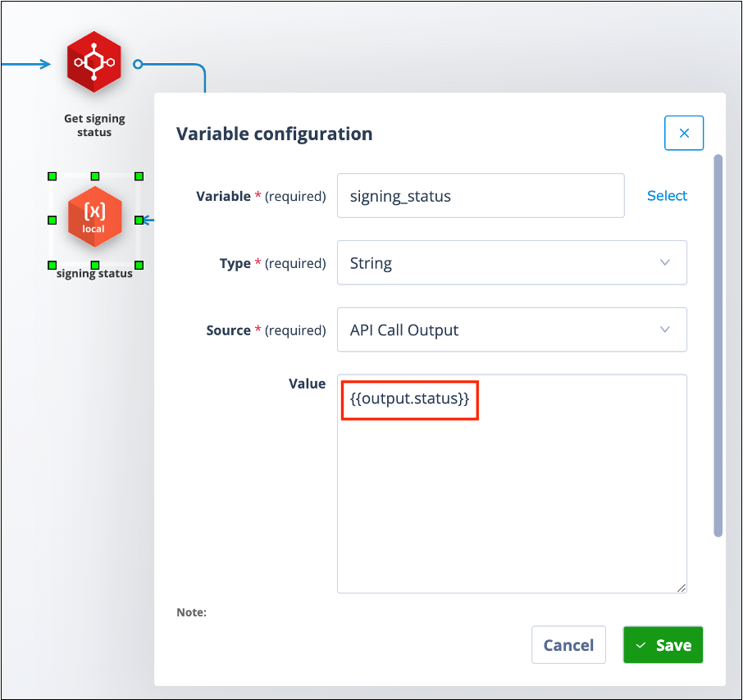Image resolution: width=743 pixels, height=700 pixels.
Task: Click the Variable name input field
Action: 481,196
